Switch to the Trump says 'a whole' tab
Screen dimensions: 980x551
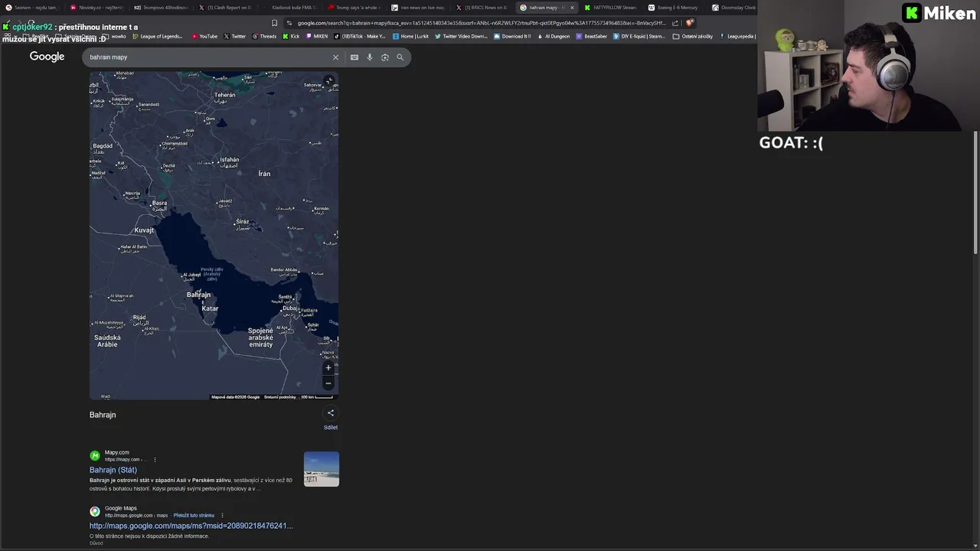353,8
